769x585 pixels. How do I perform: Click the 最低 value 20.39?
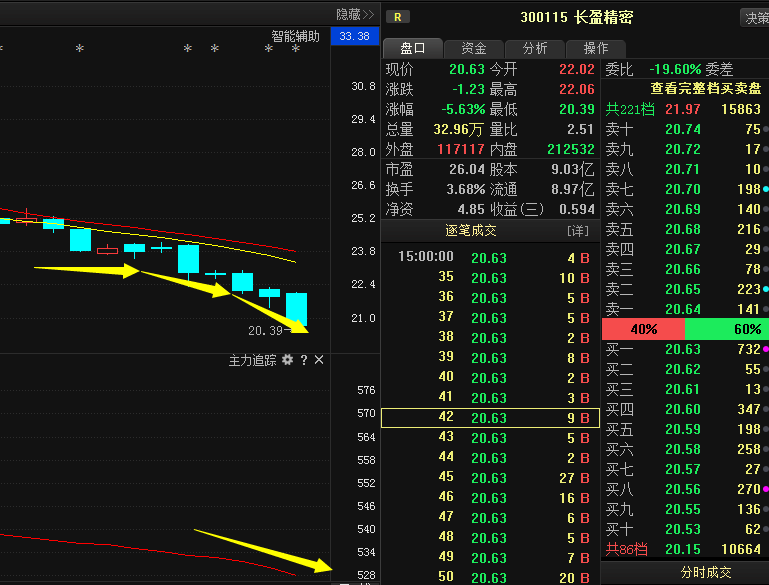click(x=576, y=109)
